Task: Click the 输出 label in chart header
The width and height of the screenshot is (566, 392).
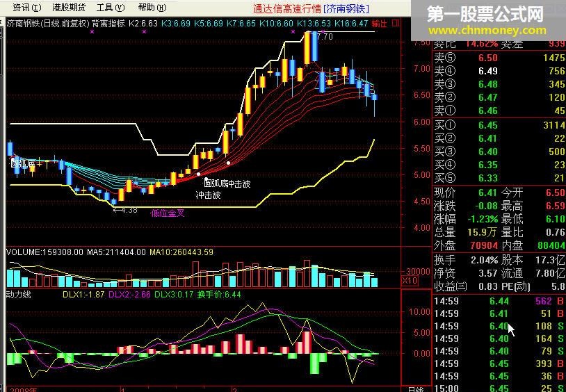Action: [379, 24]
